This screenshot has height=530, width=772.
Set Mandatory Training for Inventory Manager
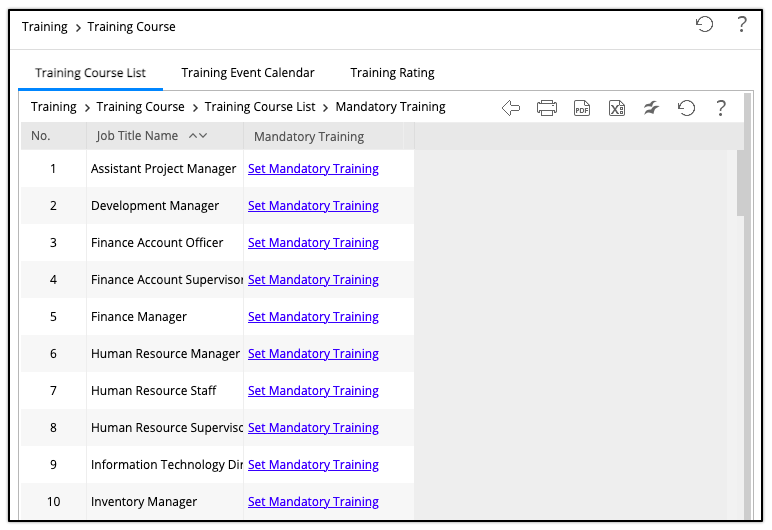pos(313,501)
